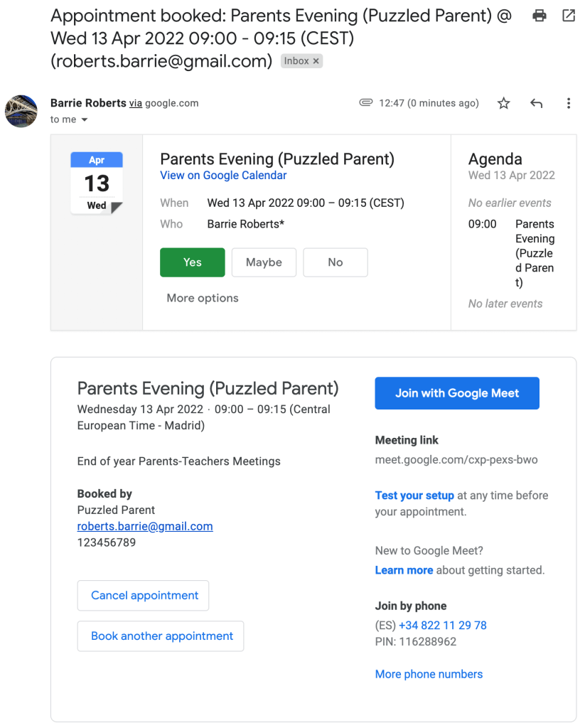Click Join with Google Meet button
The width and height of the screenshot is (585, 728).
(457, 393)
